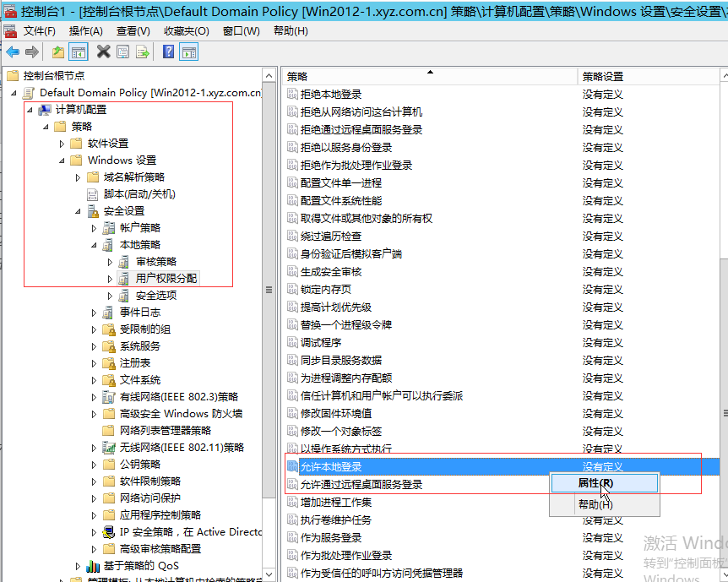Expand the 事件日志 tree node
Viewport: 728px width, 582px height.
[x=94, y=313]
